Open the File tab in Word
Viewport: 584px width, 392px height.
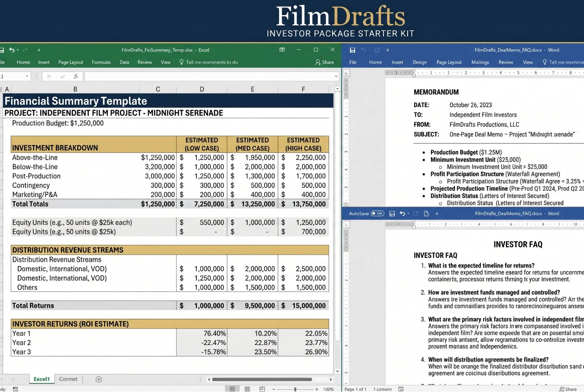[353, 62]
